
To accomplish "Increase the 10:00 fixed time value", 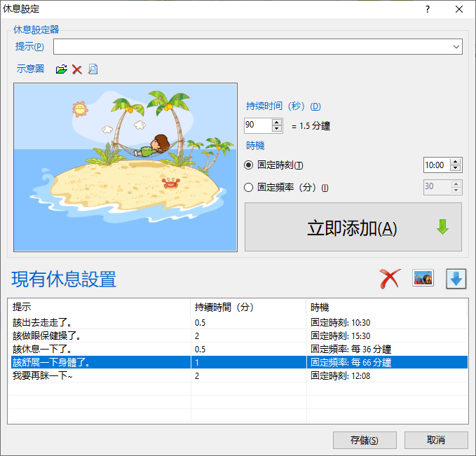I will tap(456, 161).
